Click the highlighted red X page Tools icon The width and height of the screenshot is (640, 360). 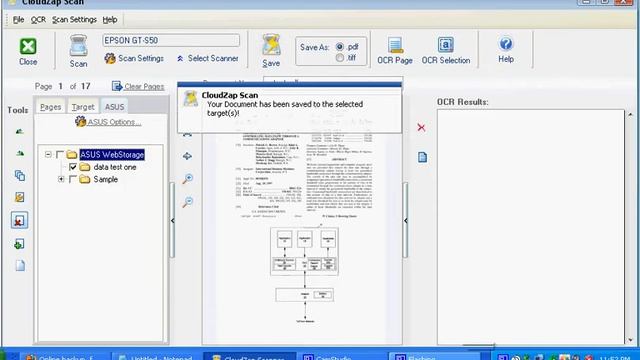(x=20, y=220)
